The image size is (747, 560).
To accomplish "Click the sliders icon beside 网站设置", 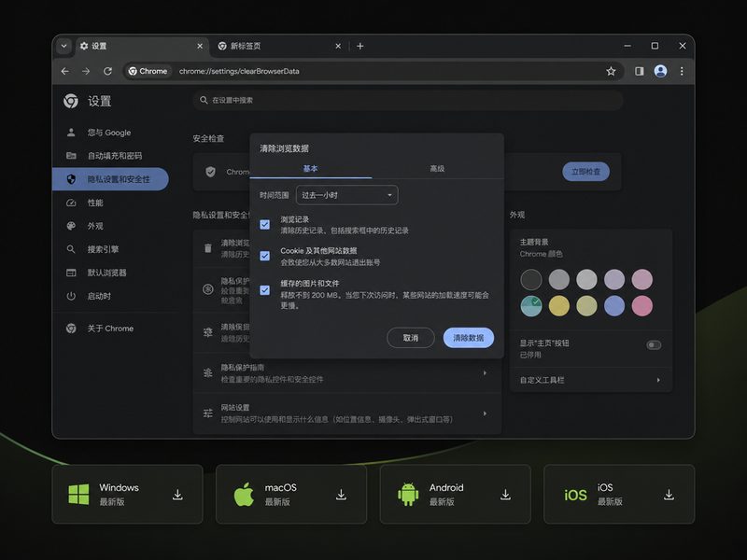I will coord(207,413).
